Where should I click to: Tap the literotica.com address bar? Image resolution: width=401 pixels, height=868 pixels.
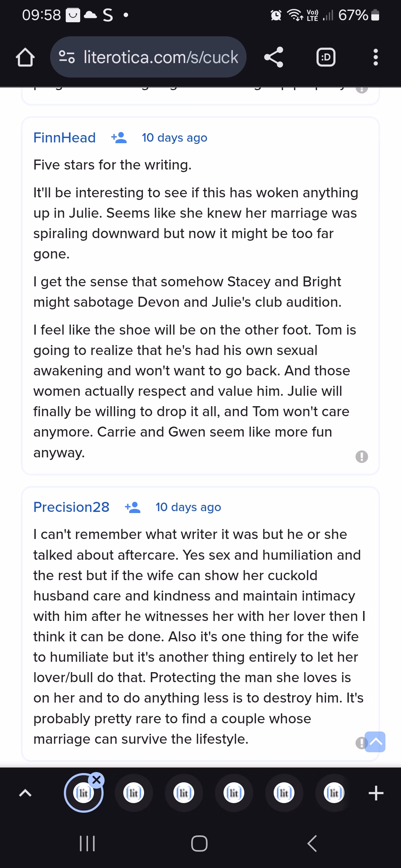(160, 57)
